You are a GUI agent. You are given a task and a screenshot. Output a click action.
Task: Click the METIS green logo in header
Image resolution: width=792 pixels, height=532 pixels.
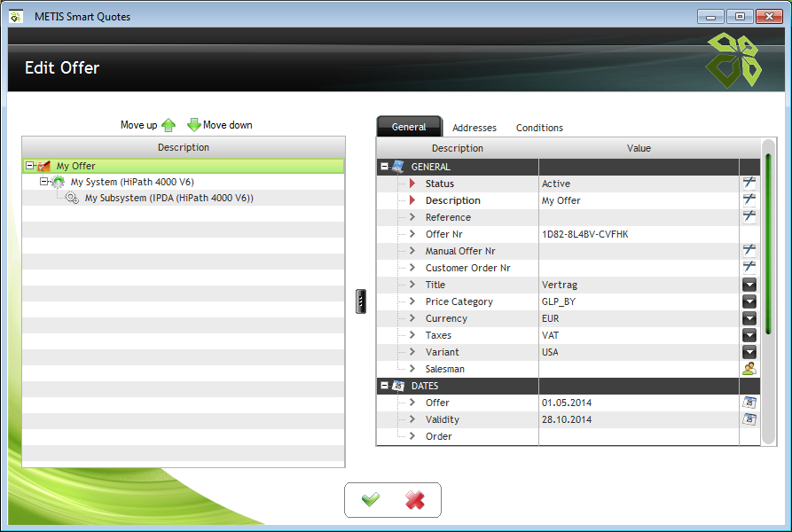click(x=733, y=60)
